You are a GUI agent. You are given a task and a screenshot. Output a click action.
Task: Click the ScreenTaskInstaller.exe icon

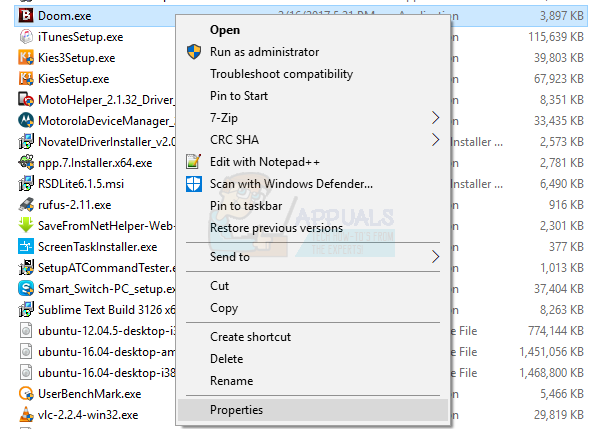click(26, 247)
